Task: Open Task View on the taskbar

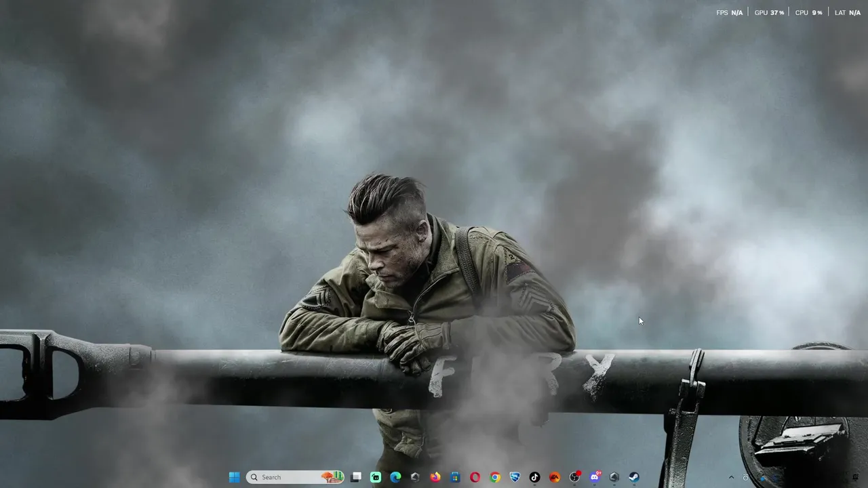Action: coord(356,477)
